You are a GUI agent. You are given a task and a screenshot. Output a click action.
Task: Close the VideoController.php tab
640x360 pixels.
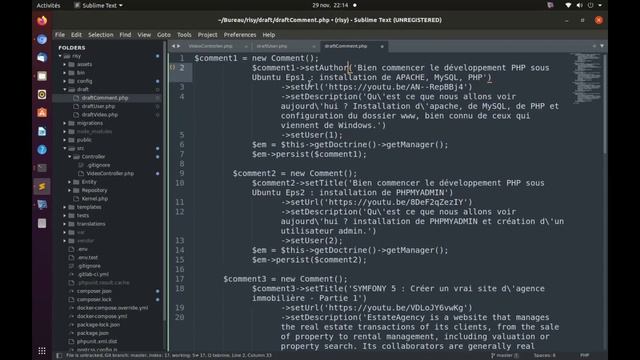coord(246,47)
